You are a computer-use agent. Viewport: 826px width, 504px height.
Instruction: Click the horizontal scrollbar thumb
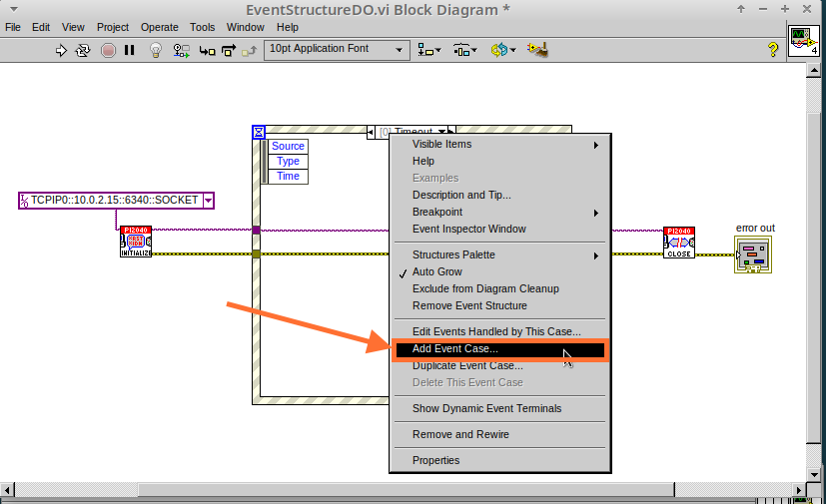(x=407, y=490)
